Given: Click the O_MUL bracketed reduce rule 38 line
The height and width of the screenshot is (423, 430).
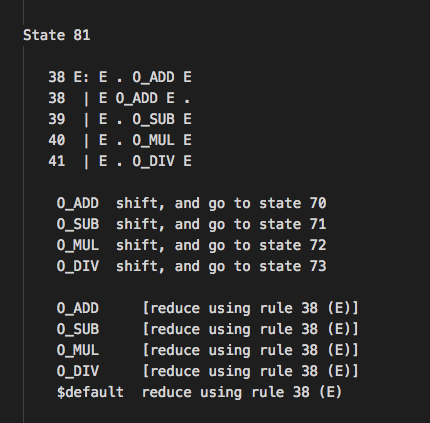Looking at the screenshot, I should 207,350.
